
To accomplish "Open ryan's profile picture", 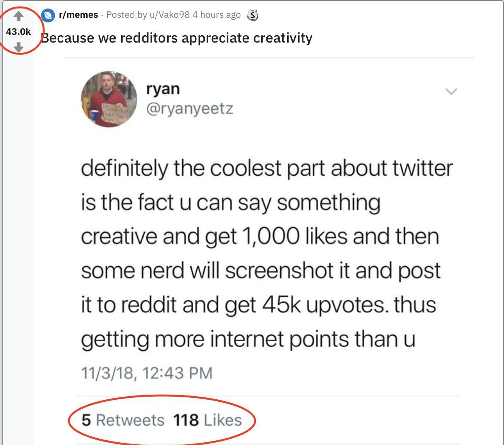I will (109, 99).
